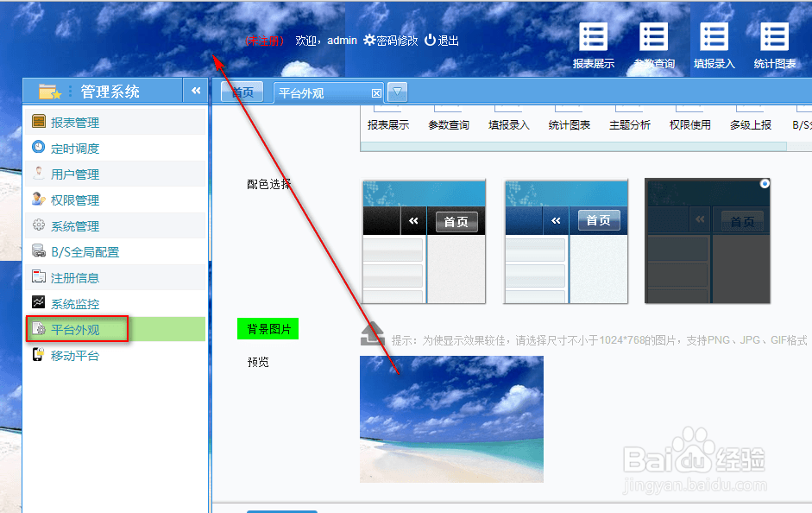
Task: Choose the first light-blue color scheme preview
Action: click(424, 240)
